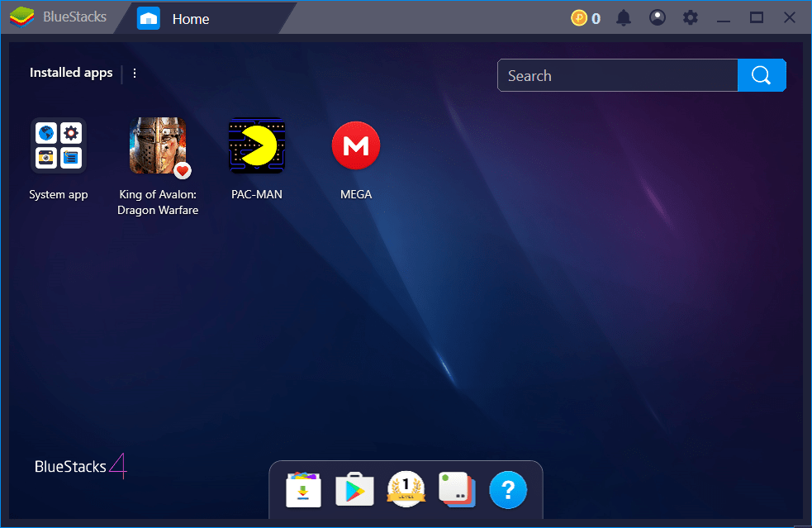The image size is (812, 528).
Task: Focus the Search input field
Action: point(618,75)
